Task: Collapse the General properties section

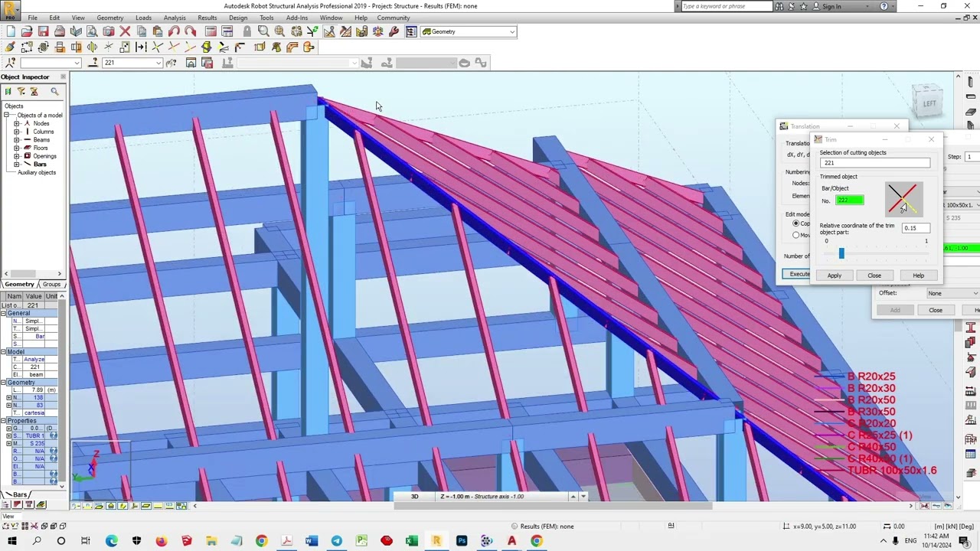Action: click(3, 313)
